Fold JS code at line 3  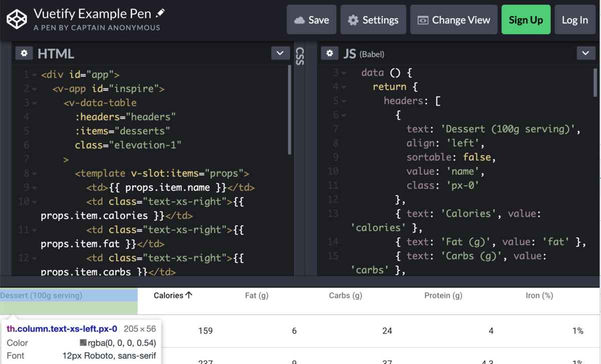(x=344, y=73)
